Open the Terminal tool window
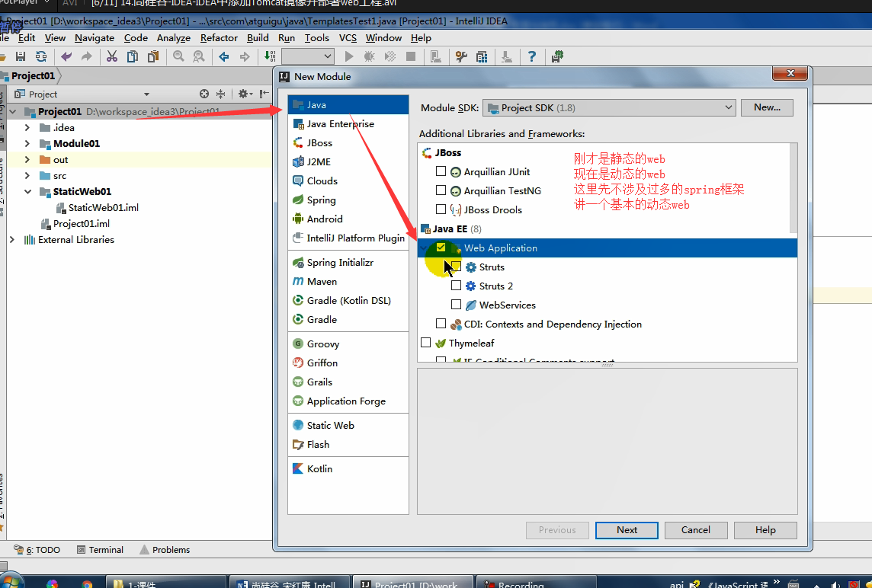Viewport: 872px width, 588px height. pyautogui.click(x=100, y=550)
